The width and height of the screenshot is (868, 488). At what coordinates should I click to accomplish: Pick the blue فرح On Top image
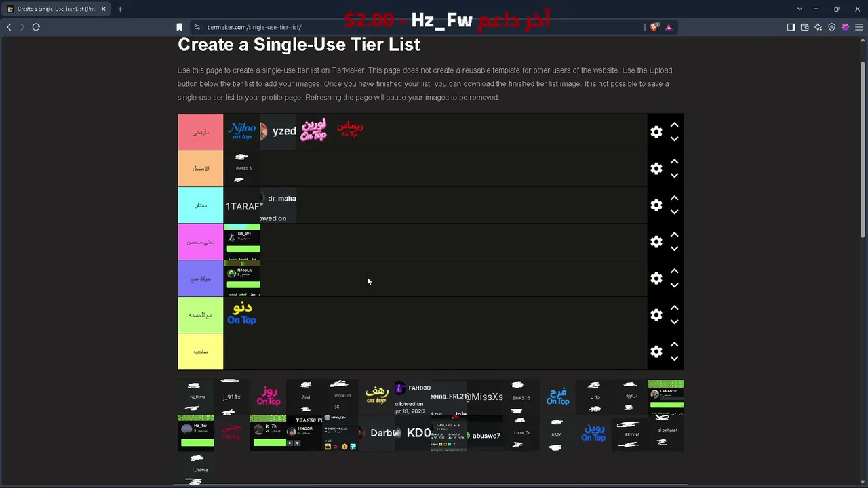[557, 397]
